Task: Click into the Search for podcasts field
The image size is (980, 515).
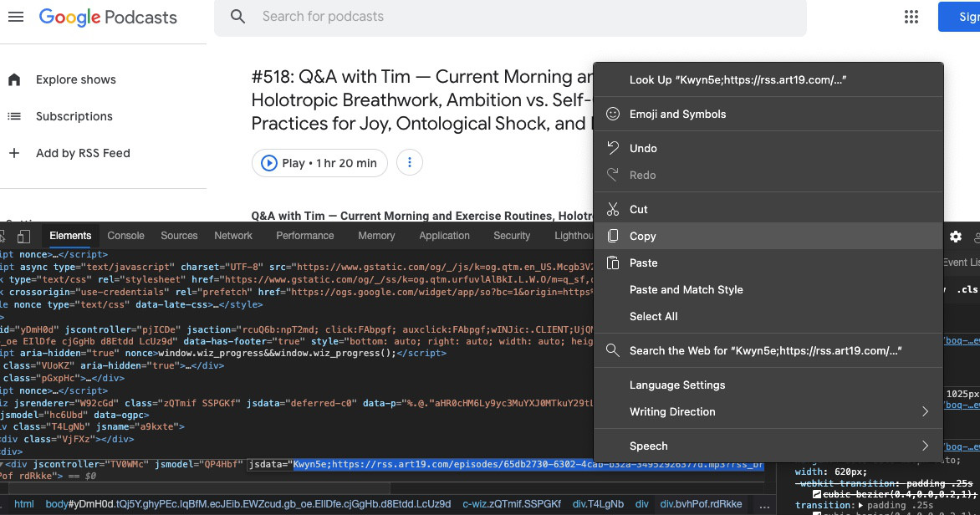Action: 510,17
